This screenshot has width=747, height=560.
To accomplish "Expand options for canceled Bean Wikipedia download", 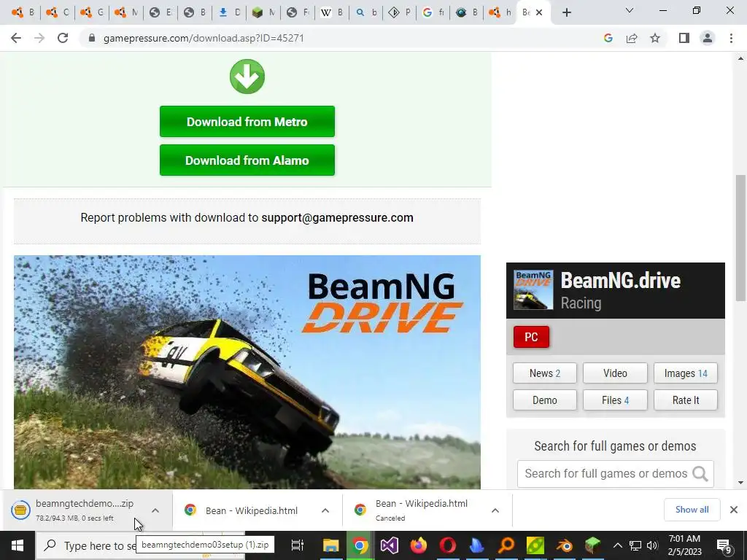I will 495,510.
